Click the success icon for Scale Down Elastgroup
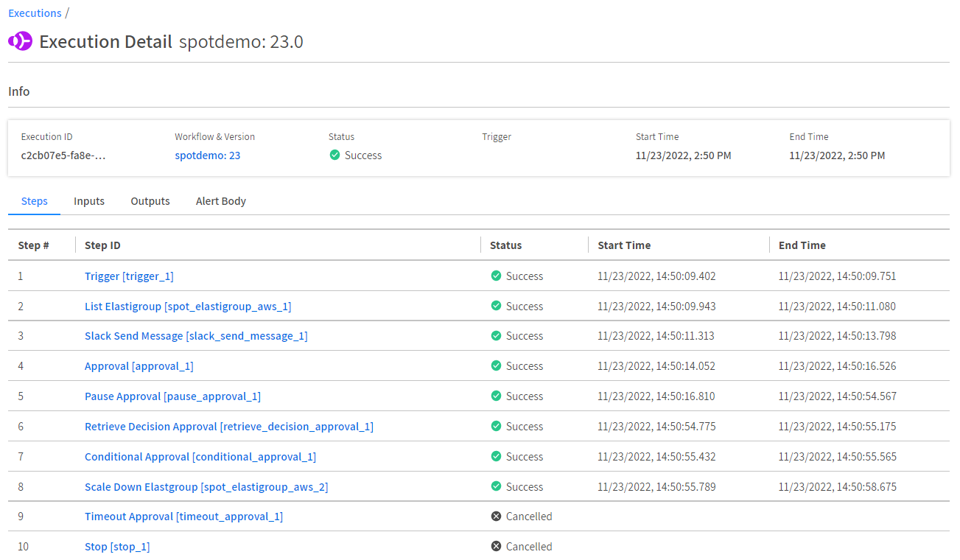 (496, 487)
